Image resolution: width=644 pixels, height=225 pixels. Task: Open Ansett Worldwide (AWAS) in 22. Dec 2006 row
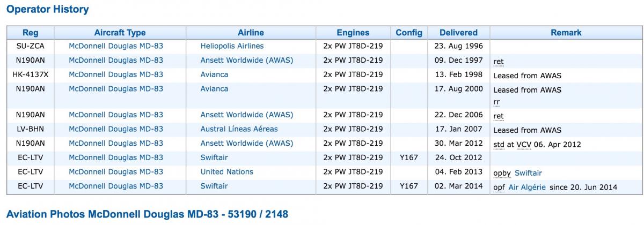(x=247, y=115)
